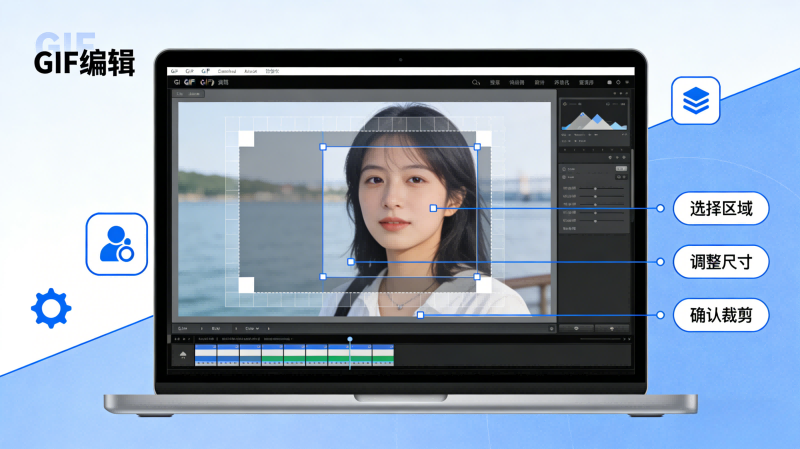Select the first frame thumbnail in the timeline
Screen dimensions: 800x449
click(x=206, y=354)
